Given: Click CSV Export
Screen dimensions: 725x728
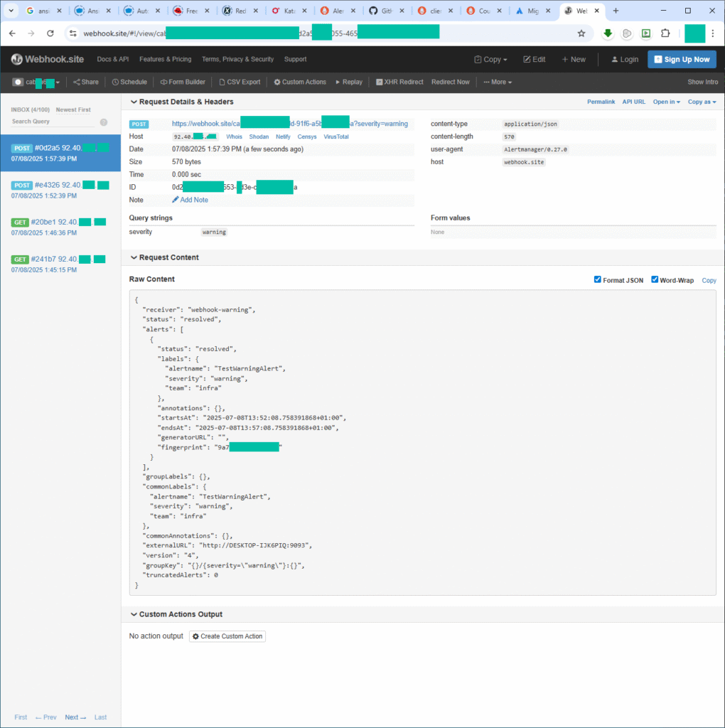Looking at the screenshot, I should (240, 82).
